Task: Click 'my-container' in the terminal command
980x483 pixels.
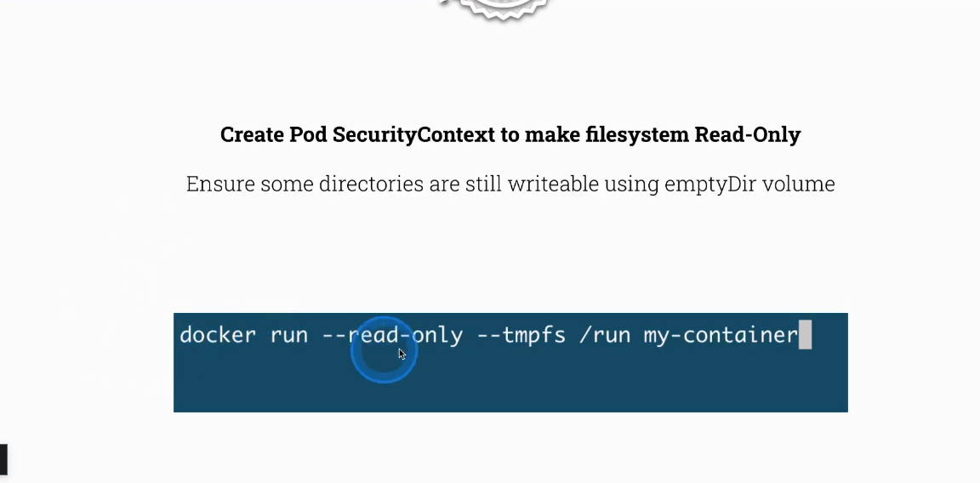Action: pyautogui.click(x=721, y=336)
